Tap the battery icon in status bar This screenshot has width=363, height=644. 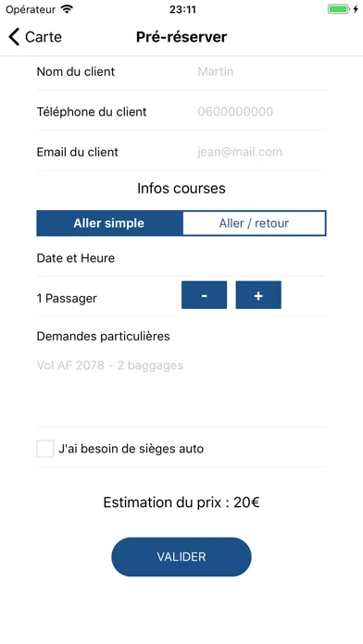(338, 9)
